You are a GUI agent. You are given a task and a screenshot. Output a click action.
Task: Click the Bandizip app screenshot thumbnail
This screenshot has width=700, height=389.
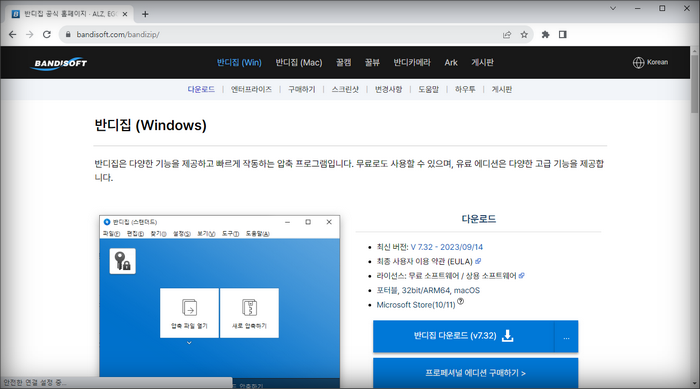tap(219, 301)
